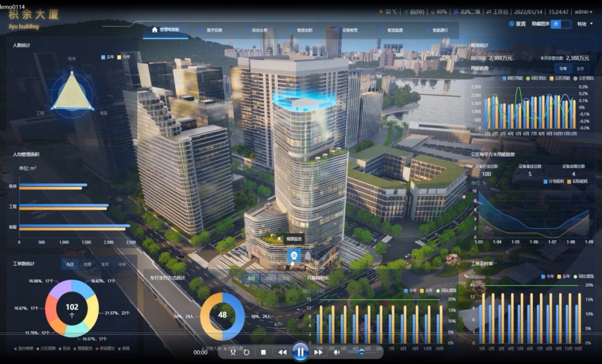This screenshot has width=602, height=364.
Task: Click the blue half of payment donut
Action: [234, 316]
